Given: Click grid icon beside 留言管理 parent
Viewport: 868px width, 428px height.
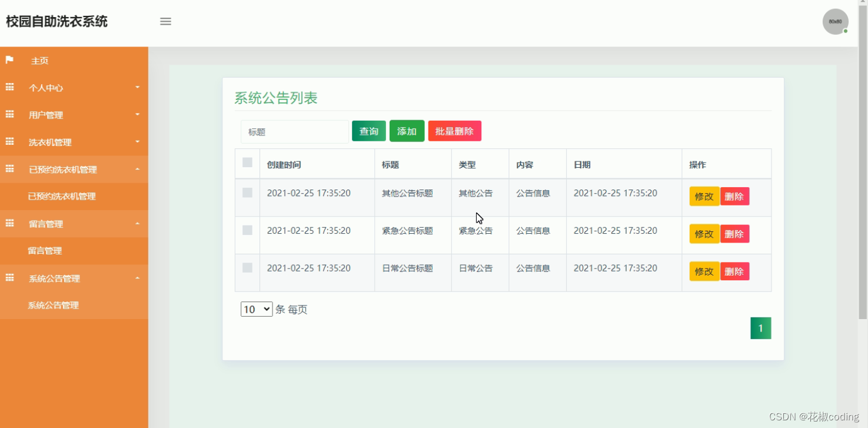Looking at the screenshot, I should [9, 223].
